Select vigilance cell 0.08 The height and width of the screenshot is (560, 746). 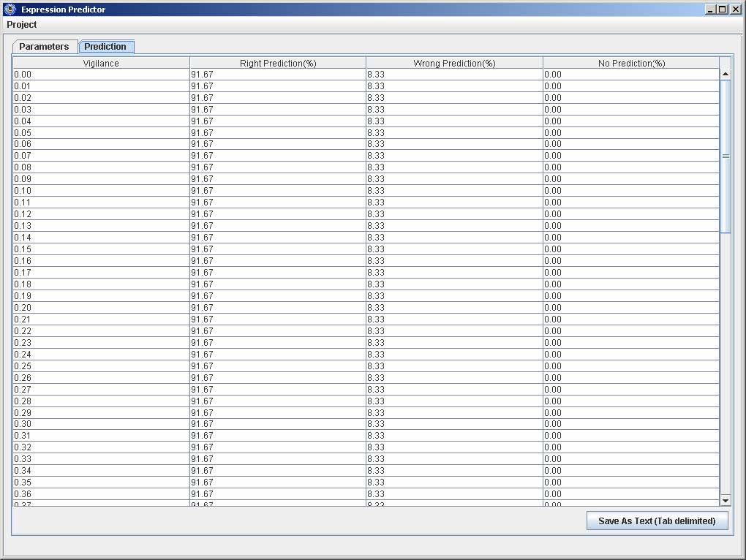101,167
